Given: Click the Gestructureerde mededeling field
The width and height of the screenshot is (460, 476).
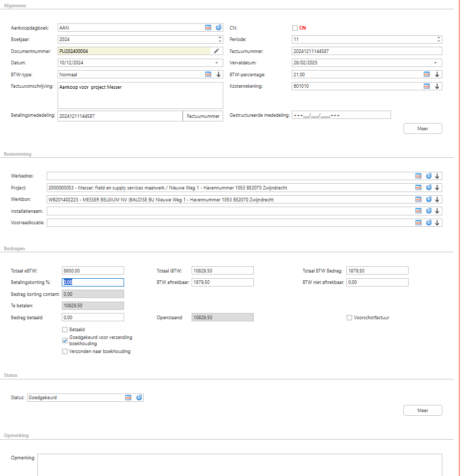Looking at the screenshot, I should (341, 115).
